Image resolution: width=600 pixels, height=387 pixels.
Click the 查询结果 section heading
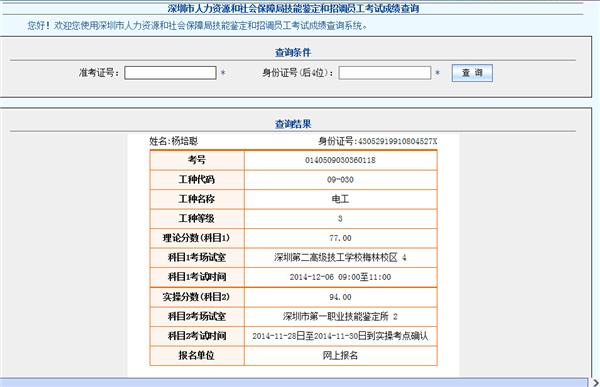[x=293, y=124]
